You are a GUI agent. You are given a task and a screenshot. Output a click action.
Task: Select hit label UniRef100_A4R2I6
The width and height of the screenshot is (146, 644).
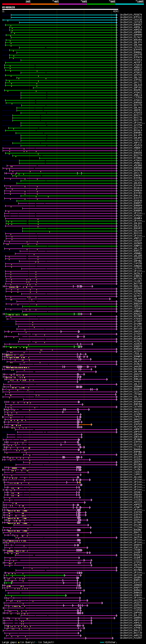coord(131,635)
